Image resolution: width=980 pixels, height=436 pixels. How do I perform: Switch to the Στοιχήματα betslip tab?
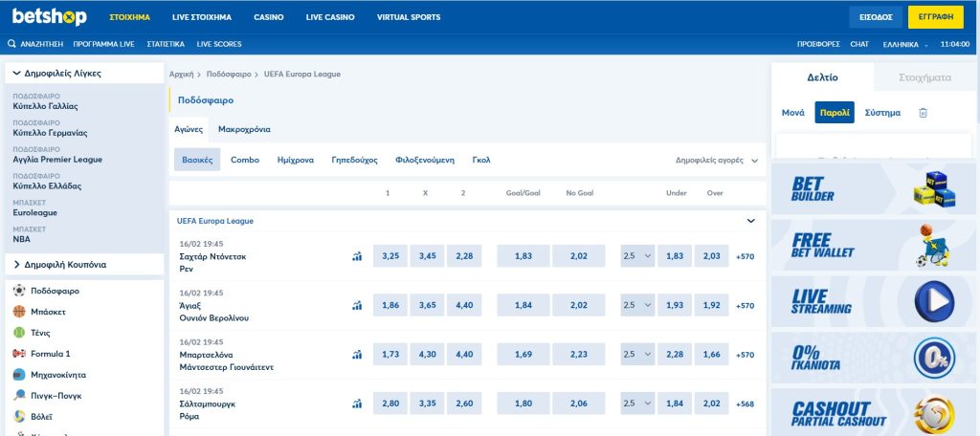[925, 77]
